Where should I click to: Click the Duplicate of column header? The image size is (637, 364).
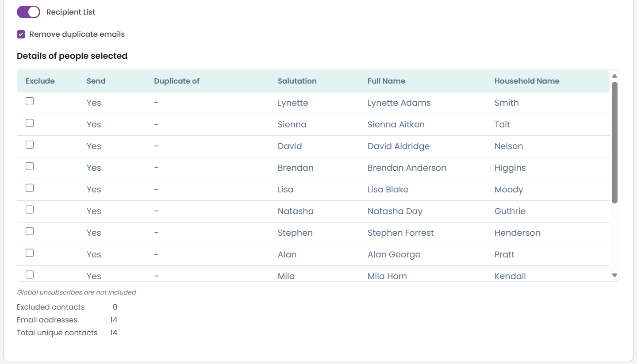[x=177, y=81]
